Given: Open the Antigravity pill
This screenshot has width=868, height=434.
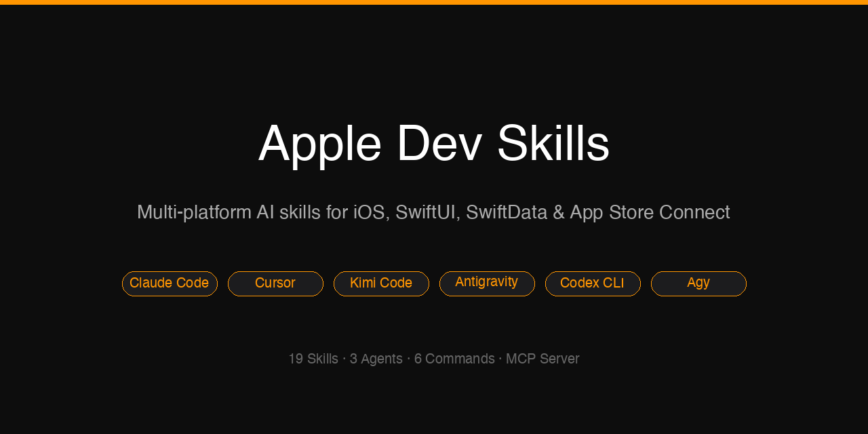Looking at the screenshot, I should click(487, 283).
